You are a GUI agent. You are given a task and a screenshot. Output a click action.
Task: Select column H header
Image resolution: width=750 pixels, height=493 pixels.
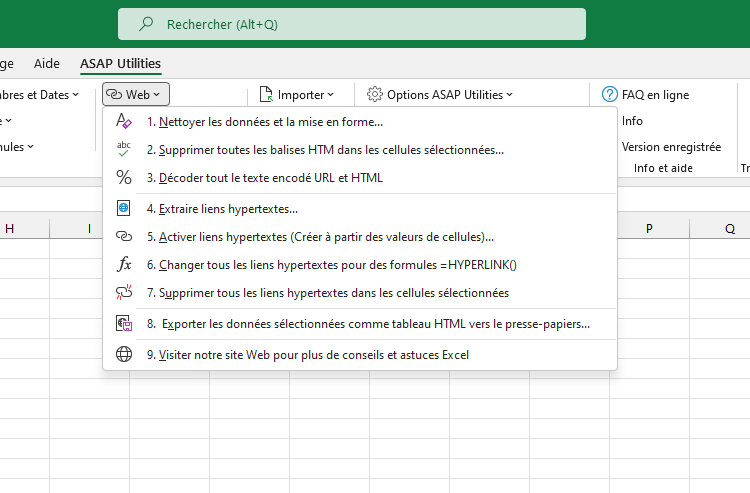pos(10,229)
